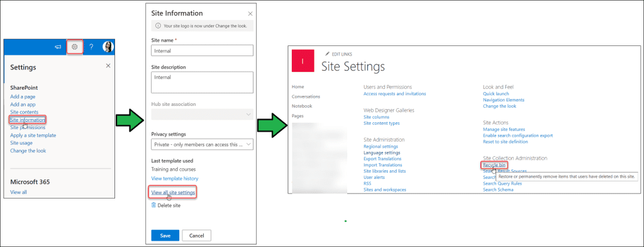Open View all site settings link
The height and width of the screenshot is (247, 644).
(173, 192)
